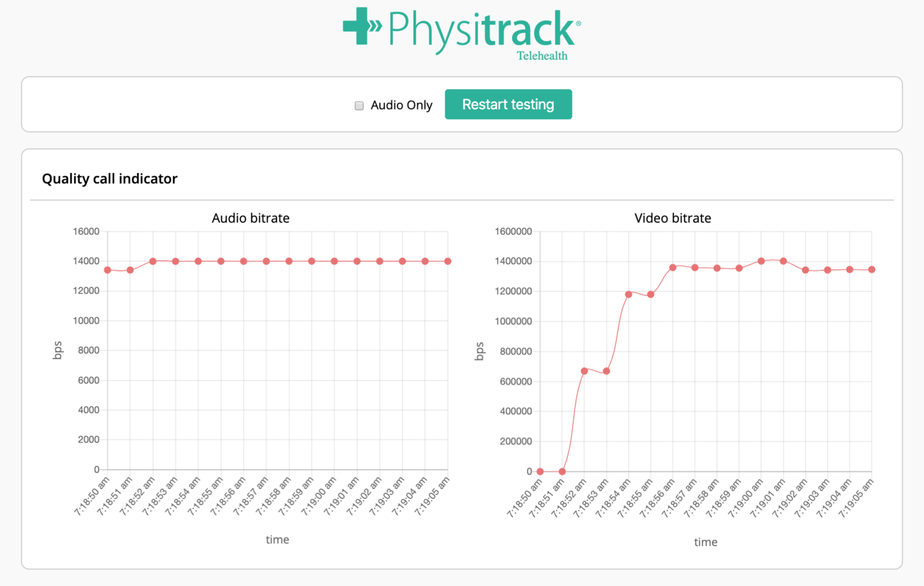Click the Quality call indicator heading
The height and width of the screenshot is (586, 924).
109,178
